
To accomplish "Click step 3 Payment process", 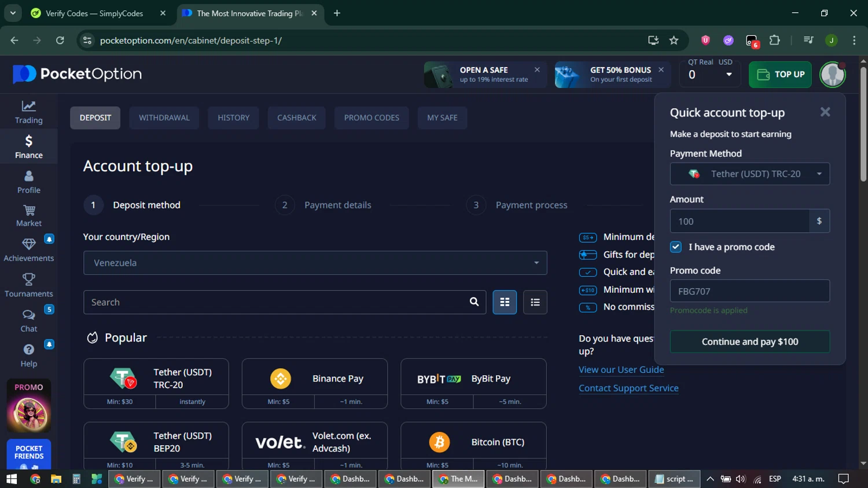I will [517, 205].
